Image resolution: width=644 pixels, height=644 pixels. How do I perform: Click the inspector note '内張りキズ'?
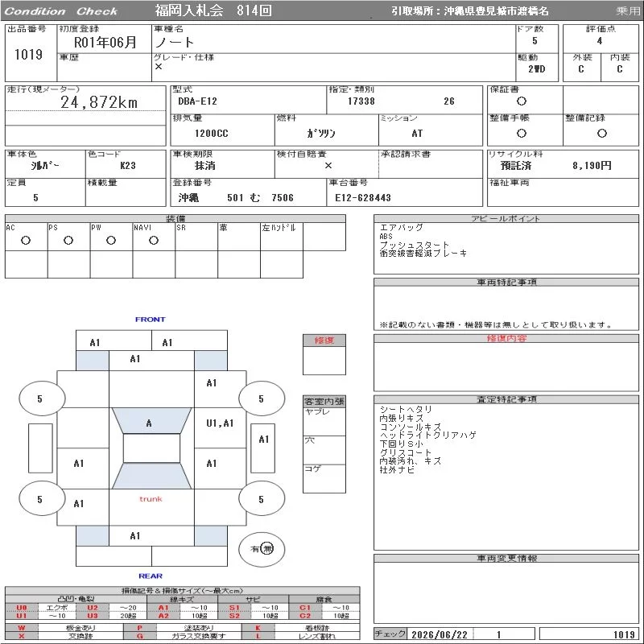click(401, 418)
